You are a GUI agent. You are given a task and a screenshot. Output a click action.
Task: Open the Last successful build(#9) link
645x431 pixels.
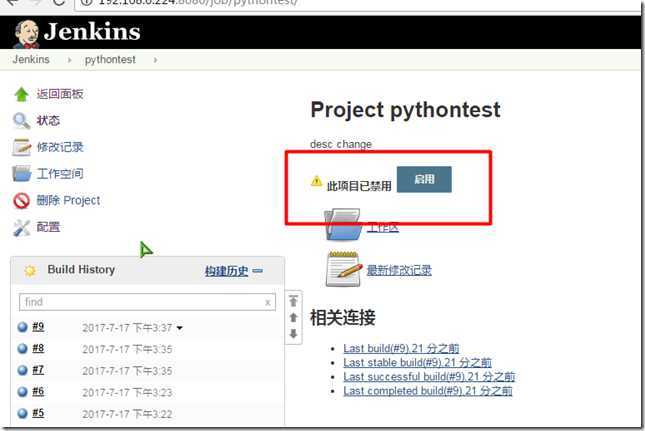(429, 377)
